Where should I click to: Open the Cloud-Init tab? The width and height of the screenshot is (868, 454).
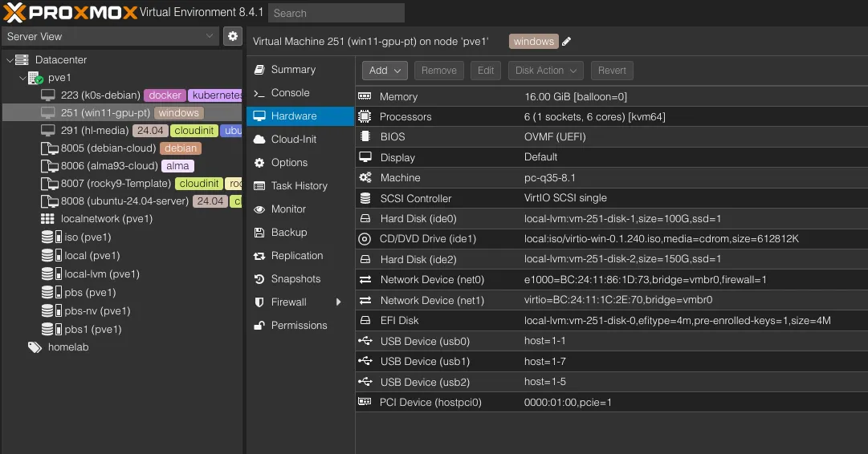[293, 140]
